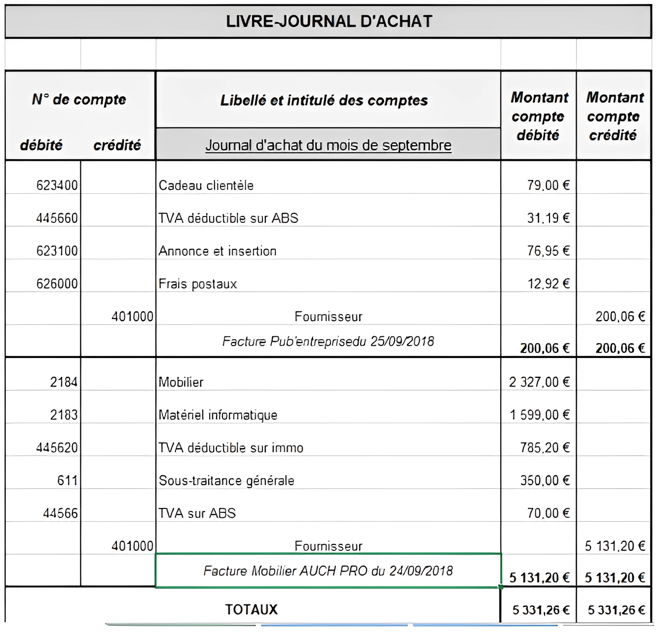Click account number 44566 cell

[x=43, y=513]
